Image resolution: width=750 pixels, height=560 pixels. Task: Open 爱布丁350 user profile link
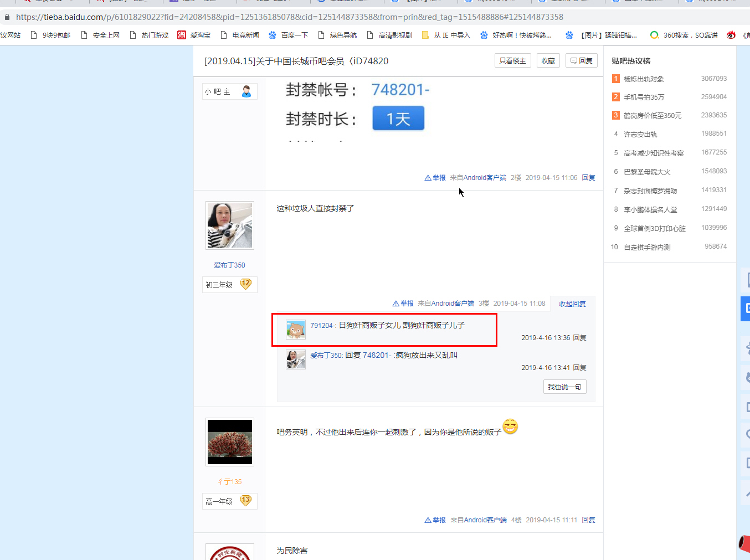(x=229, y=265)
